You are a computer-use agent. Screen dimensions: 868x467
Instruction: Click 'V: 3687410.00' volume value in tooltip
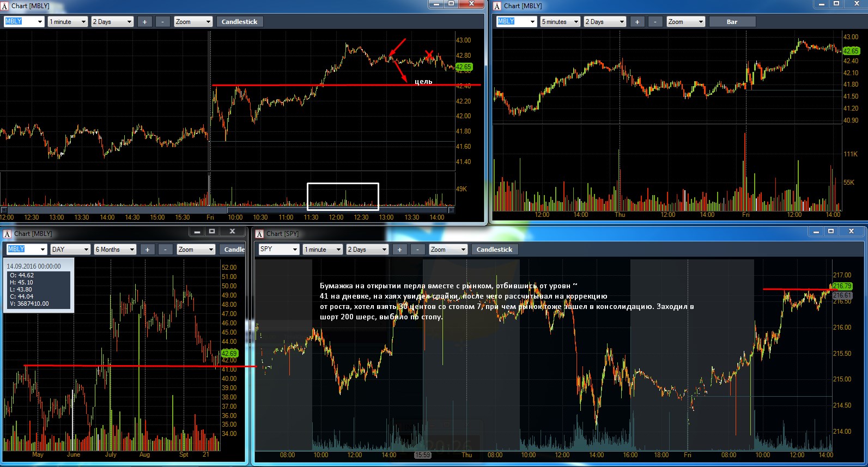(29, 304)
